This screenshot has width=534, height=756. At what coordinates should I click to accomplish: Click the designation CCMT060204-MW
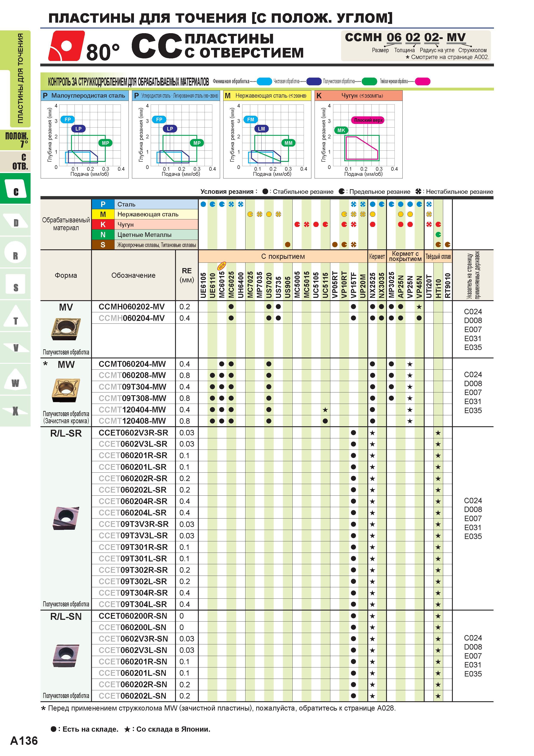click(132, 364)
